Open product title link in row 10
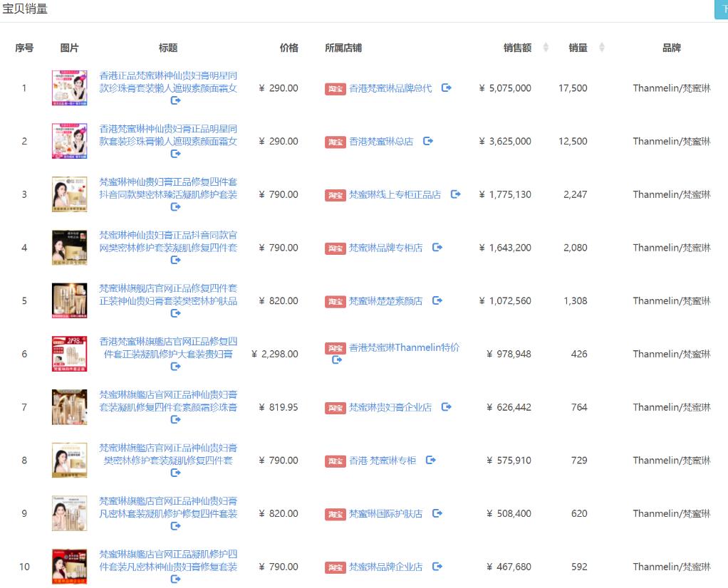Image resolution: width=728 pixels, height=588 pixels. 168,560
